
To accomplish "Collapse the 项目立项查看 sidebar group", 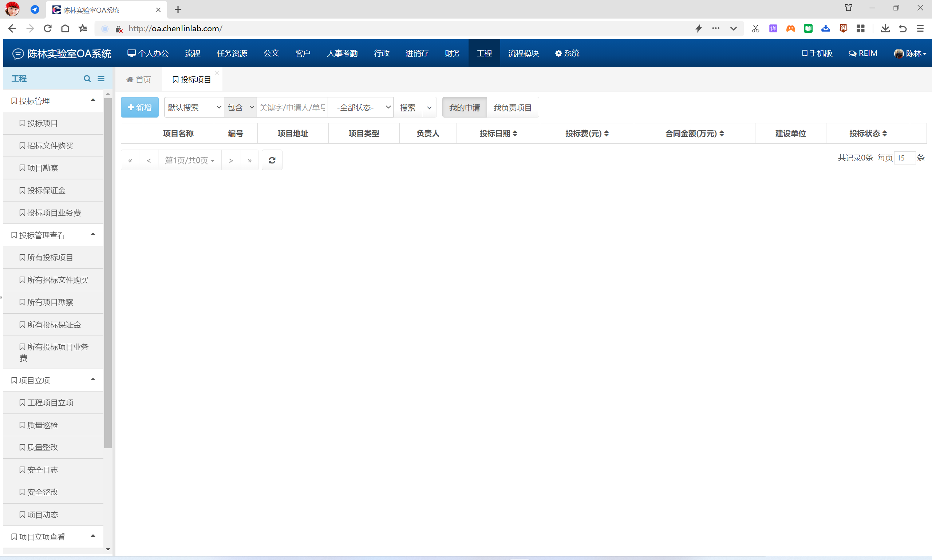I will coord(93,536).
